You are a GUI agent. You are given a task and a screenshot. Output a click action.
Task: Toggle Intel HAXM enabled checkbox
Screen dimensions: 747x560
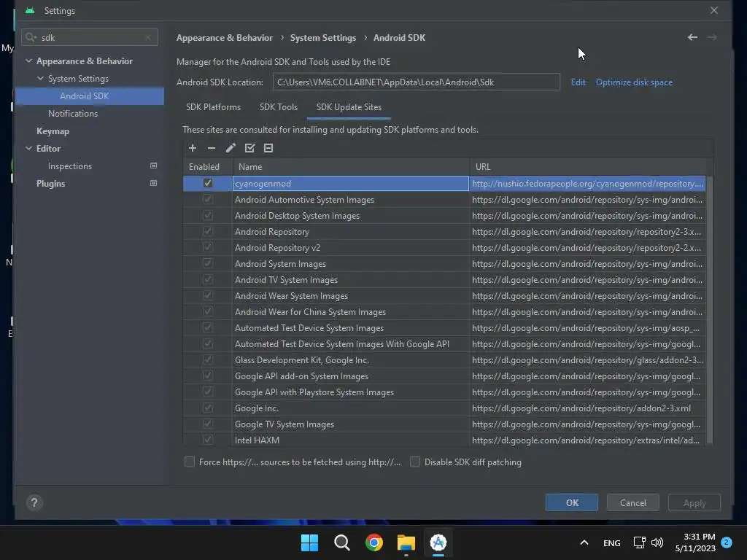(208, 440)
